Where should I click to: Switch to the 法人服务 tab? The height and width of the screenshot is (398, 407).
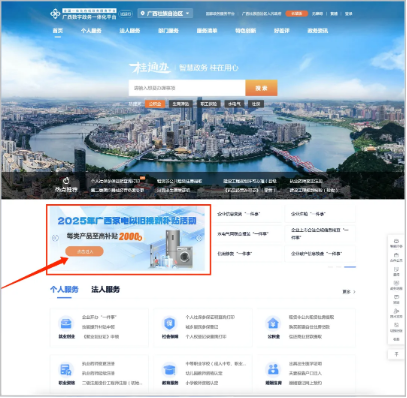tap(105, 289)
